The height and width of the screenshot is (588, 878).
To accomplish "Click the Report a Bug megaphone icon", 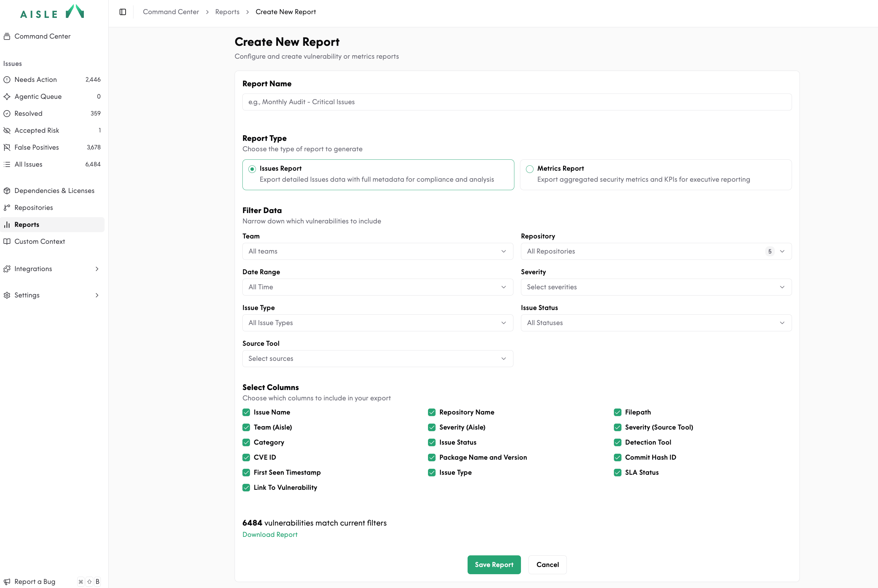I will tap(7, 582).
